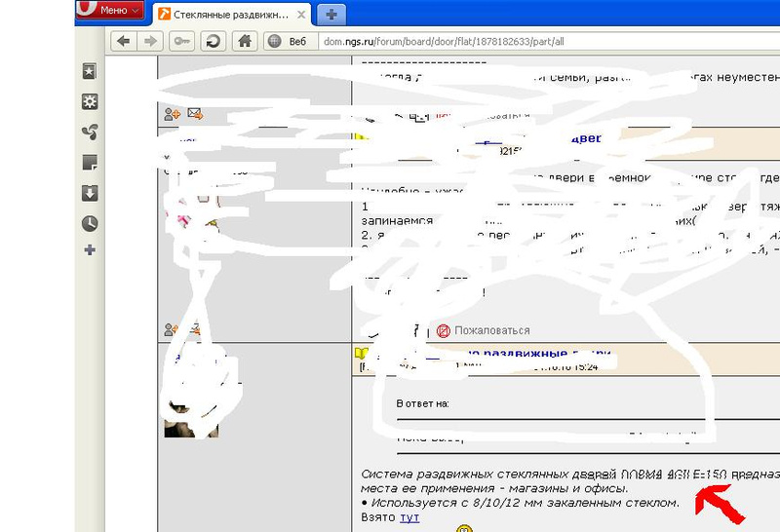Click the text места ее применения - магазины и офисы
Screen dimensions: 780x532
(494, 489)
